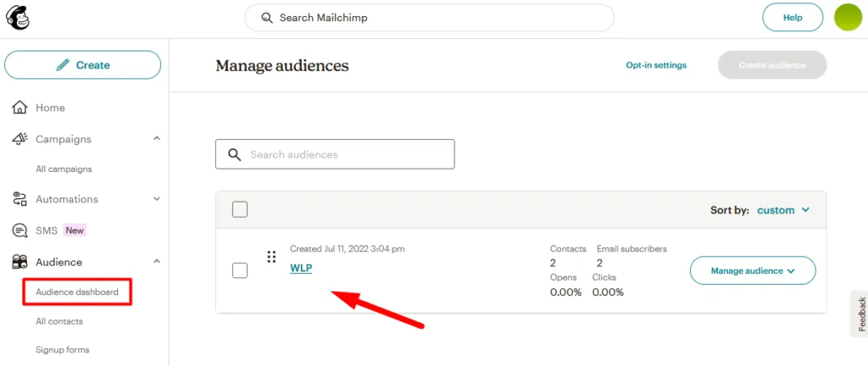This screenshot has width=868, height=366.
Task: Click the magnifier icon in Search audiences
Action: coord(235,154)
